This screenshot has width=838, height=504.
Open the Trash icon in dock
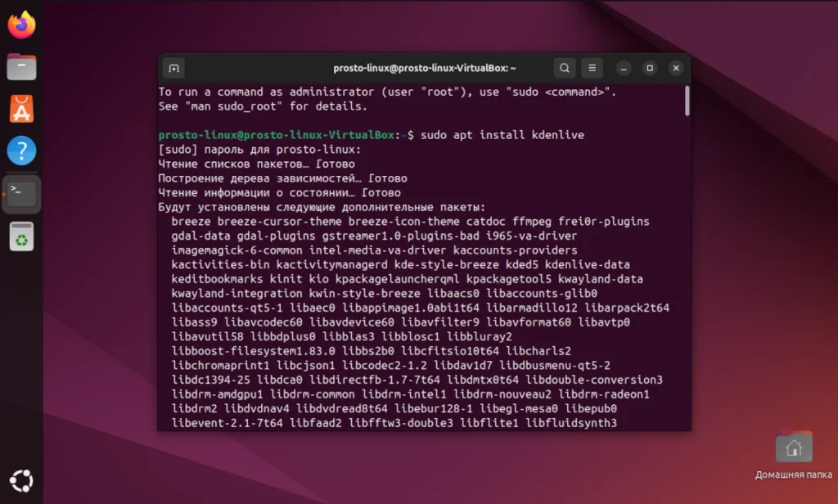21,236
